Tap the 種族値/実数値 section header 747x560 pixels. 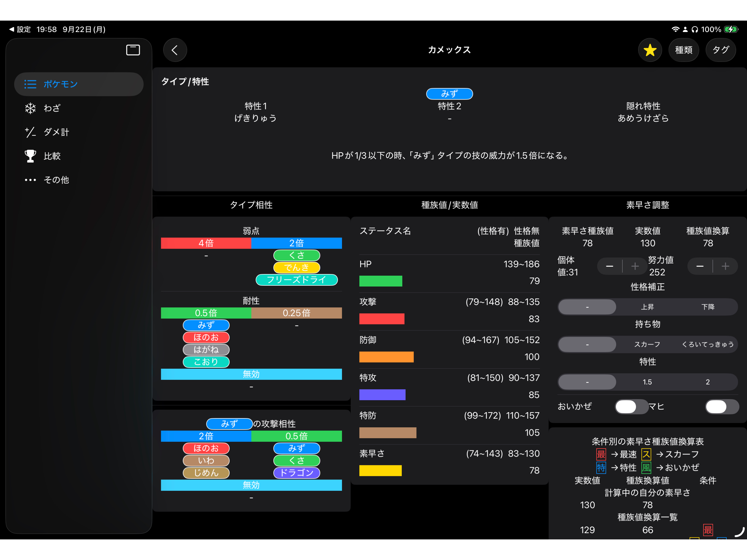450,205
